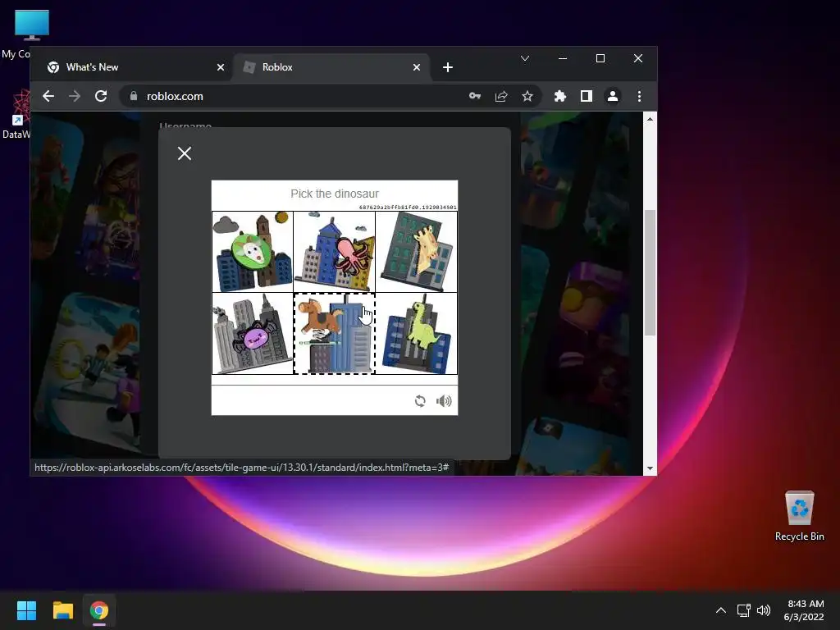This screenshot has height=630, width=840.
Task: Select the pink octopus tile
Action: [335, 252]
